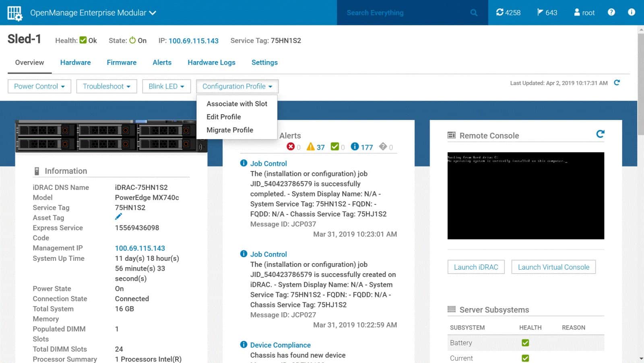Collapse the Configuration Profile dropdown
The width and height of the screenshot is (644, 363).
[237, 86]
